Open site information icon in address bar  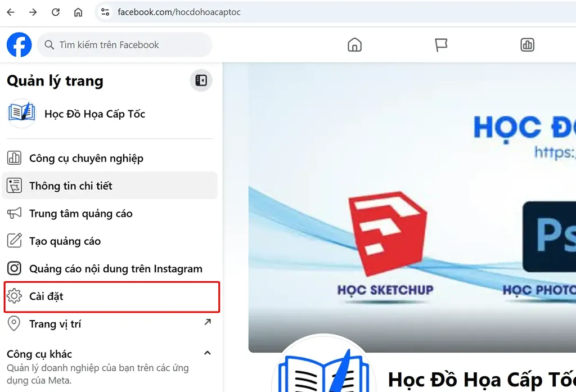(105, 12)
